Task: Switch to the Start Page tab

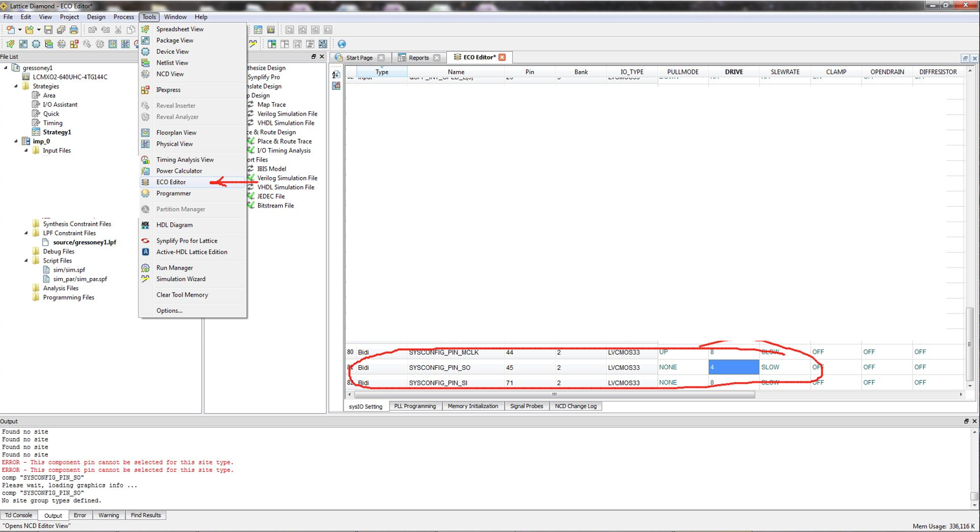Action: pyautogui.click(x=359, y=58)
